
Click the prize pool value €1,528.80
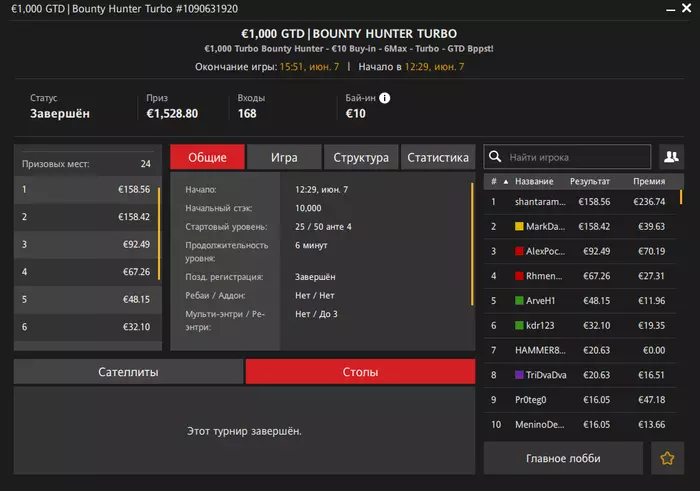click(172, 113)
